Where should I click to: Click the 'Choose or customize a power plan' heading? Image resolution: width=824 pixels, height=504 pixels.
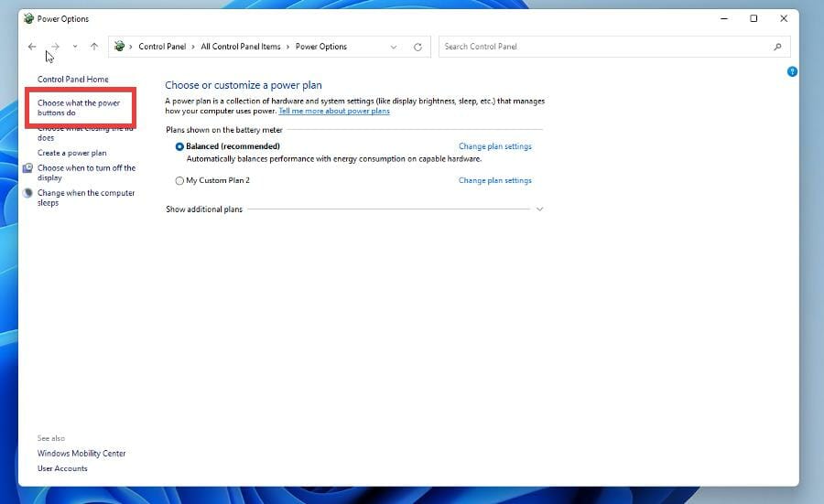click(x=244, y=85)
